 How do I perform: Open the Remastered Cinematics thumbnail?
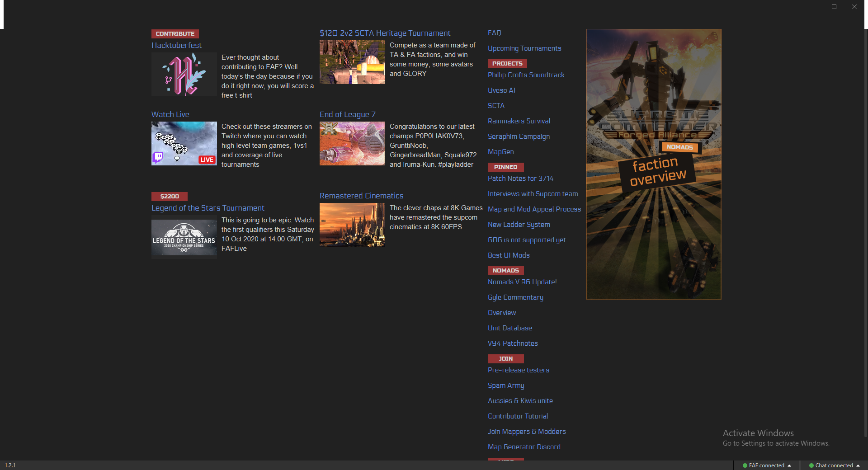coord(352,225)
